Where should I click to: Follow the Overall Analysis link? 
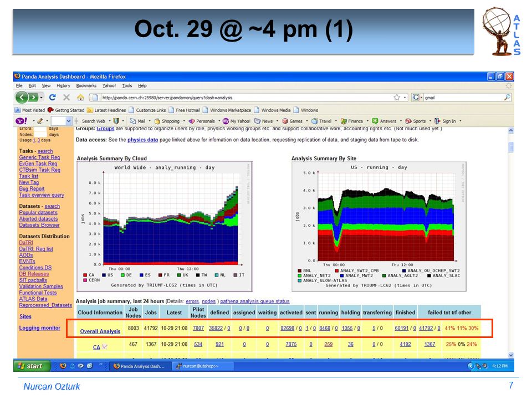pos(100,331)
